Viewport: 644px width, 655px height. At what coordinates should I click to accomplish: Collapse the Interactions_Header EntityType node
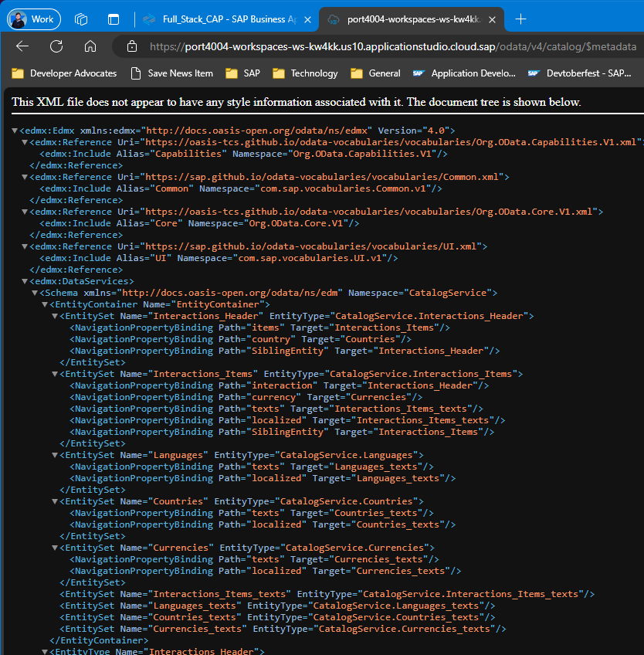coord(45,652)
